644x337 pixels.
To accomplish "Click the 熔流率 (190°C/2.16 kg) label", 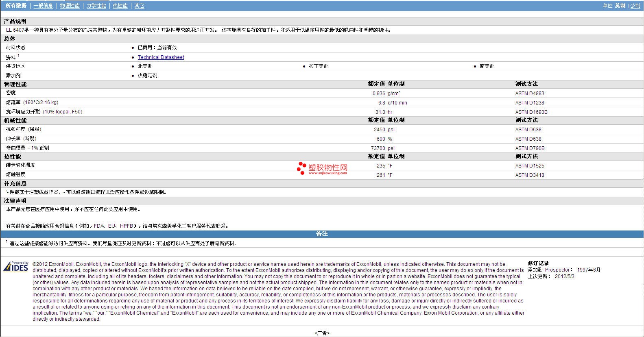I will click(x=32, y=102).
